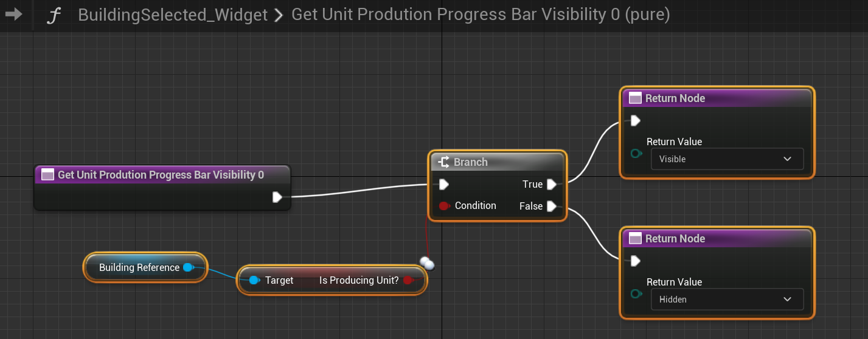This screenshot has width=868, height=339.
Task: Click the function entry node's output exec pin
Action: click(277, 197)
